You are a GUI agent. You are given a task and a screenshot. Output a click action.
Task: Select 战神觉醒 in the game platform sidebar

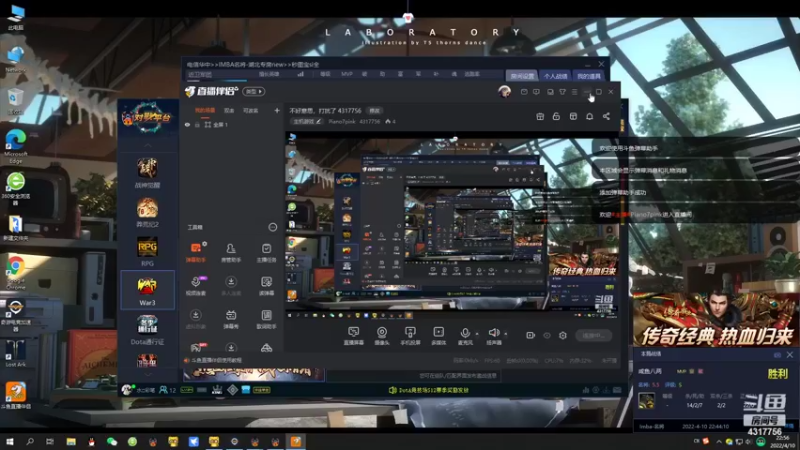[147, 172]
